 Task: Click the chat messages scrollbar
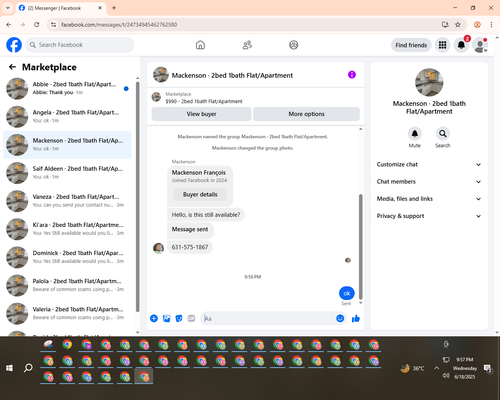pos(360,247)
